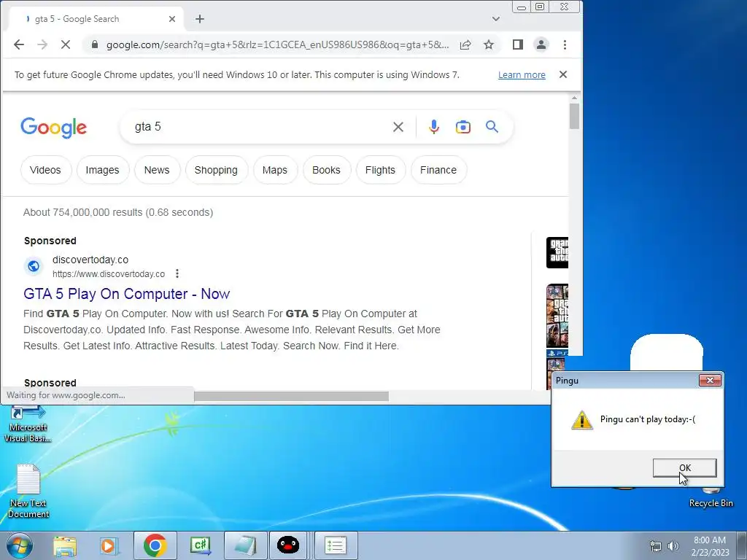Screen dimensions: 747x560
Task: Select the gta 5 - Google Search tab
Action: coord(96,19)
